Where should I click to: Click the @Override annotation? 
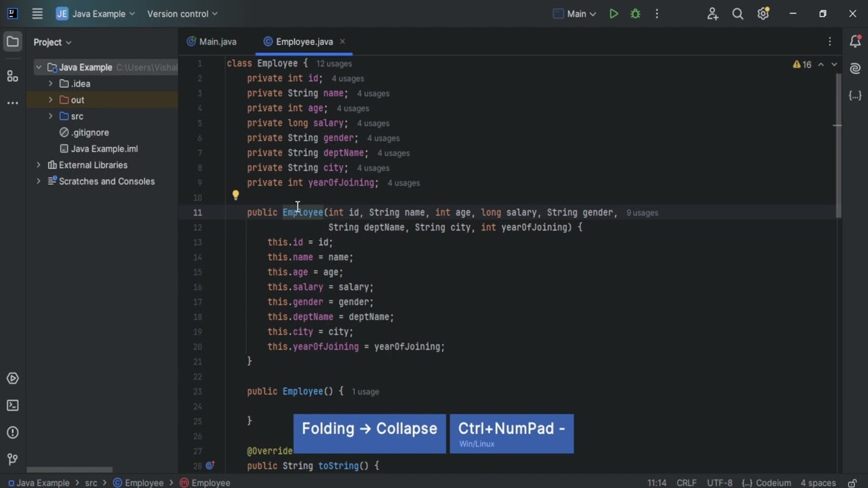pos(270,451)
